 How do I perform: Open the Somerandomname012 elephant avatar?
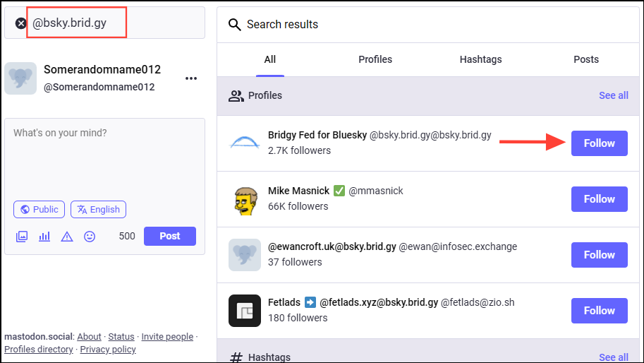point(20,78)
